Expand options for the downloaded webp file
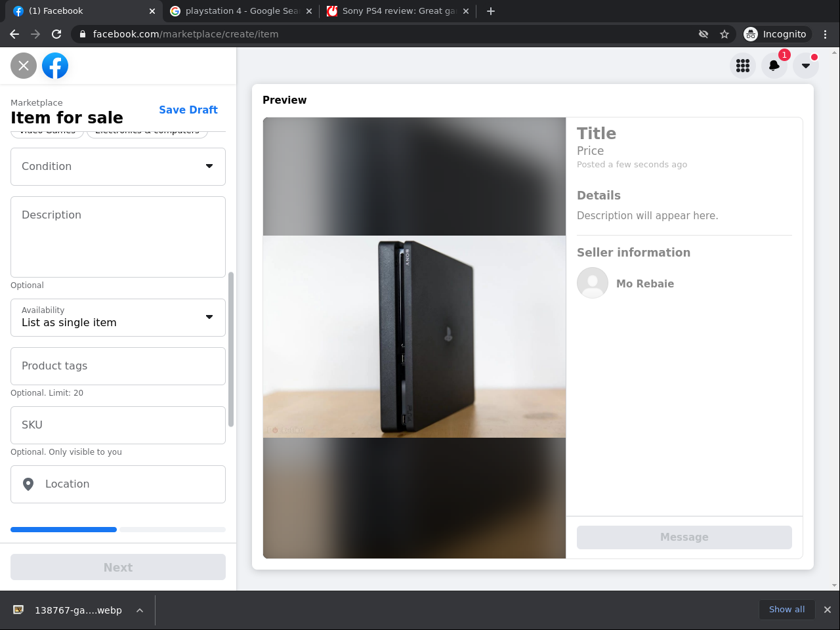Image resolution: width=840 pixels, height=630 pixels. (x=140, y=610)
